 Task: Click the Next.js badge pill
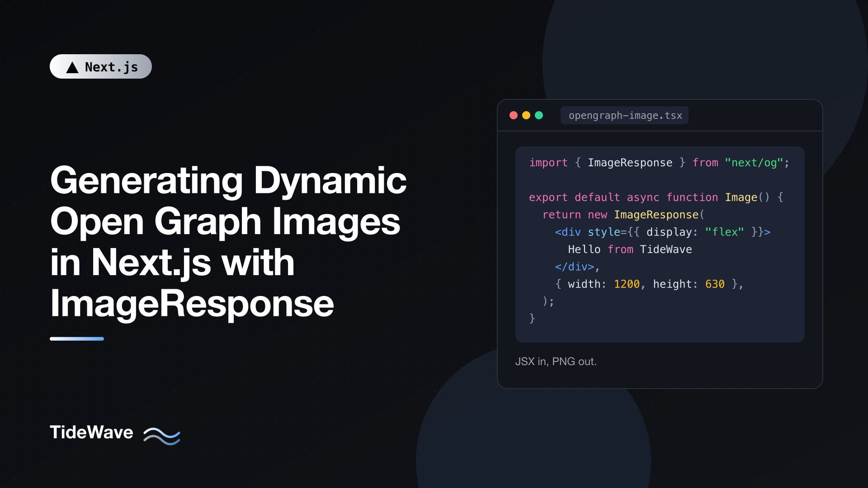101,66
